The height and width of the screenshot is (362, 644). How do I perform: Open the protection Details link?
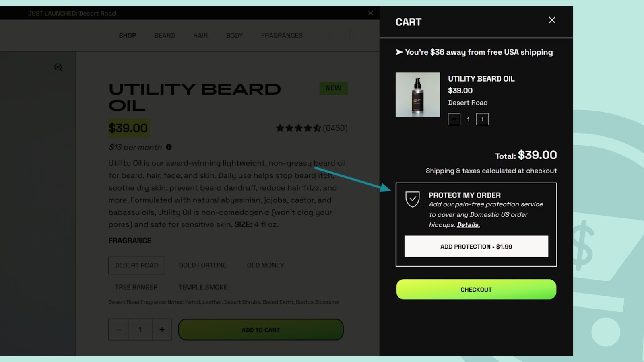pyautogui.click(x=468, y=225)
